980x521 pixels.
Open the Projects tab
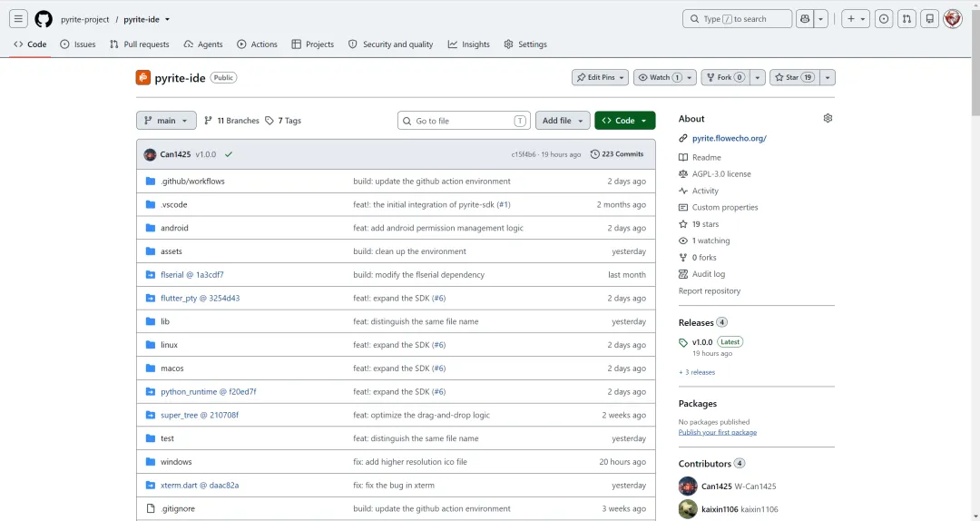pos(312,44)
